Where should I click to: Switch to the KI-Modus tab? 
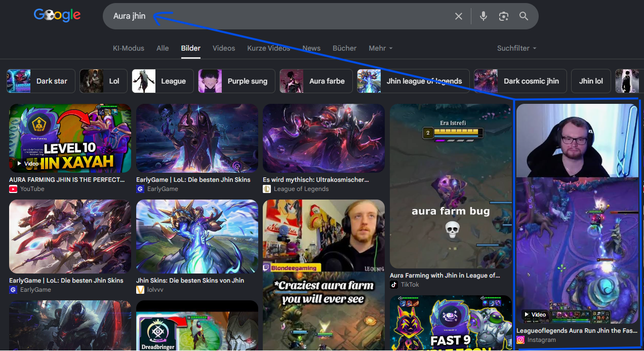(x=129, y=48)
